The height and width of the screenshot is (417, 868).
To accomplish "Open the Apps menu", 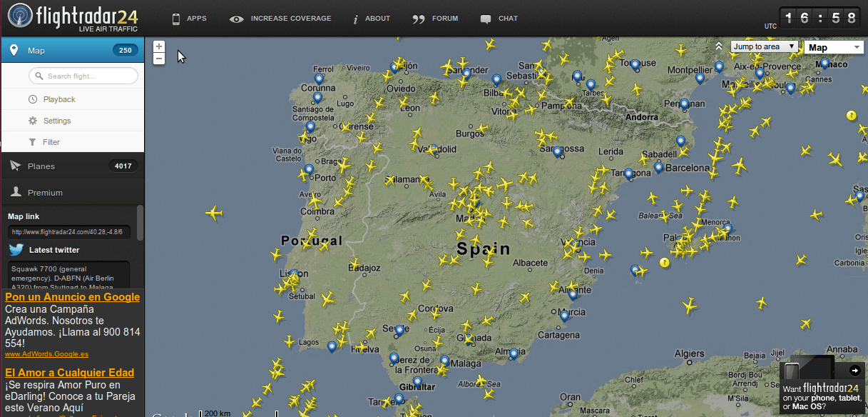I will click(189, 19).
